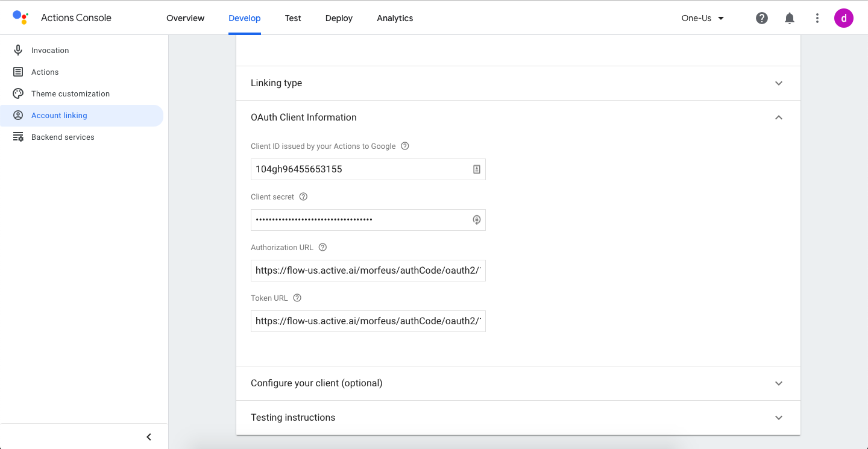This screenshot has width=868, height=449.
Task: Open the One-Us project dropdown
Action: tap(703, 18)
